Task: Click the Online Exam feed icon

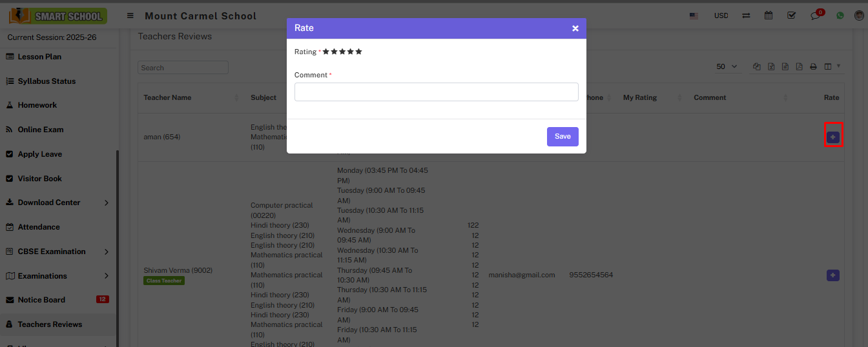Action: [10, 130]
